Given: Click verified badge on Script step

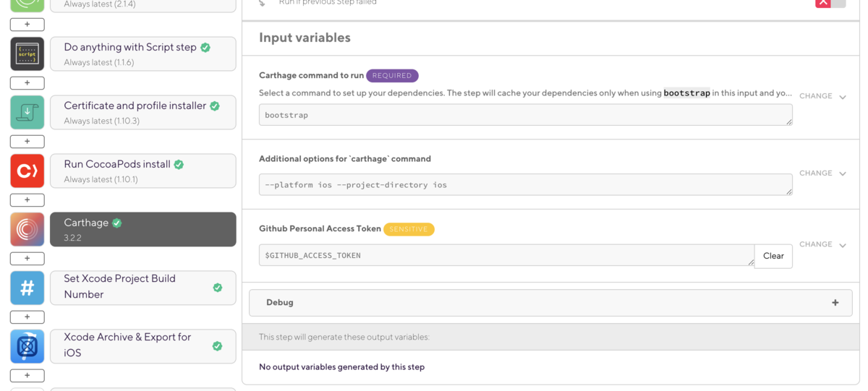Looking at the screenshot, I should point(205,48).
